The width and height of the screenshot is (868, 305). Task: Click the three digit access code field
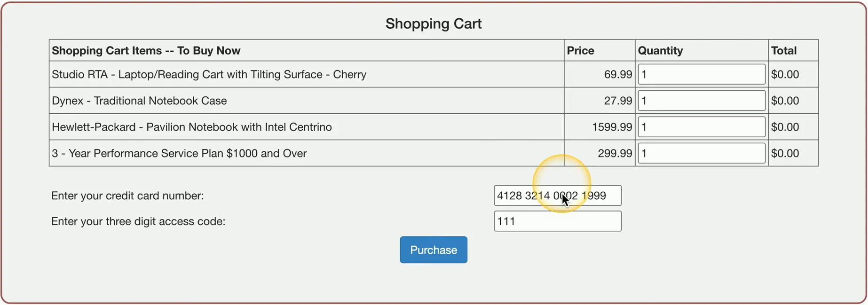coord(557,221)
